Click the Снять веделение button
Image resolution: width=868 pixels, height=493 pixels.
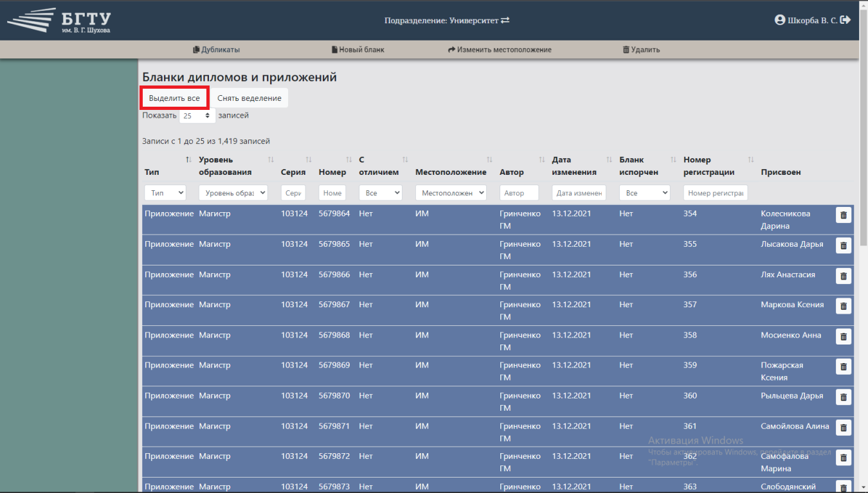[x=249, y=98]
